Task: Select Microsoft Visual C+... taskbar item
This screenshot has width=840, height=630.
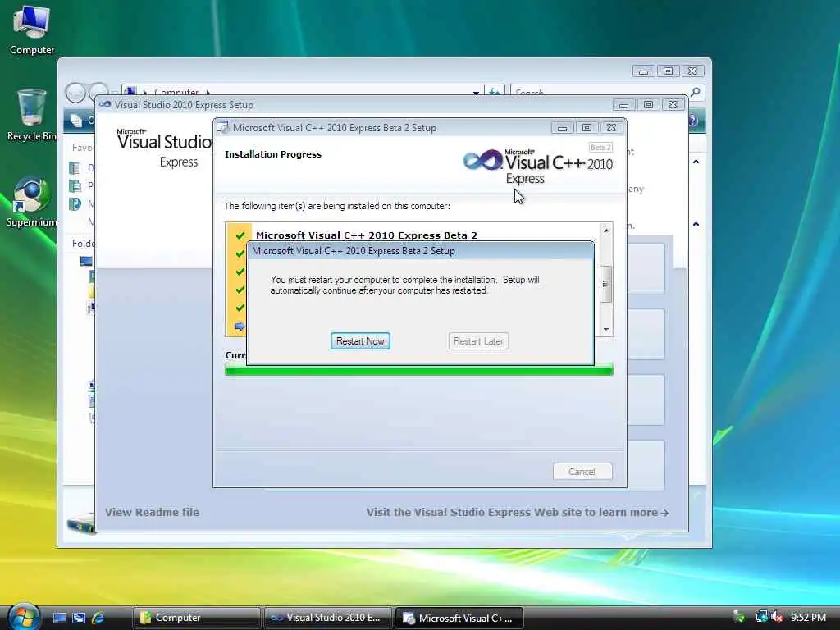Action: (x=459, y=619)
